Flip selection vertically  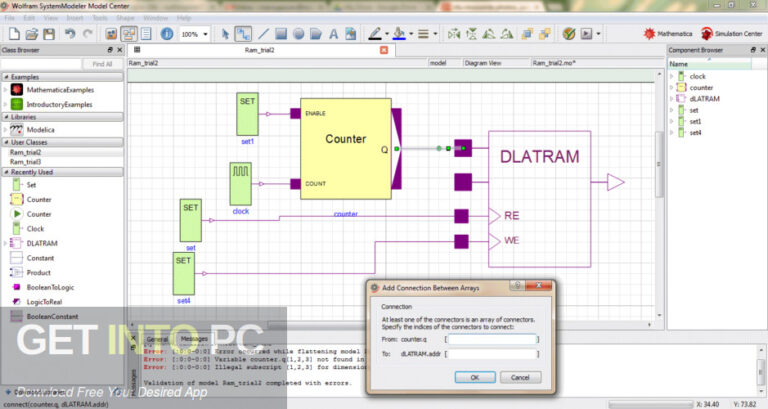[x=472, y=34]
